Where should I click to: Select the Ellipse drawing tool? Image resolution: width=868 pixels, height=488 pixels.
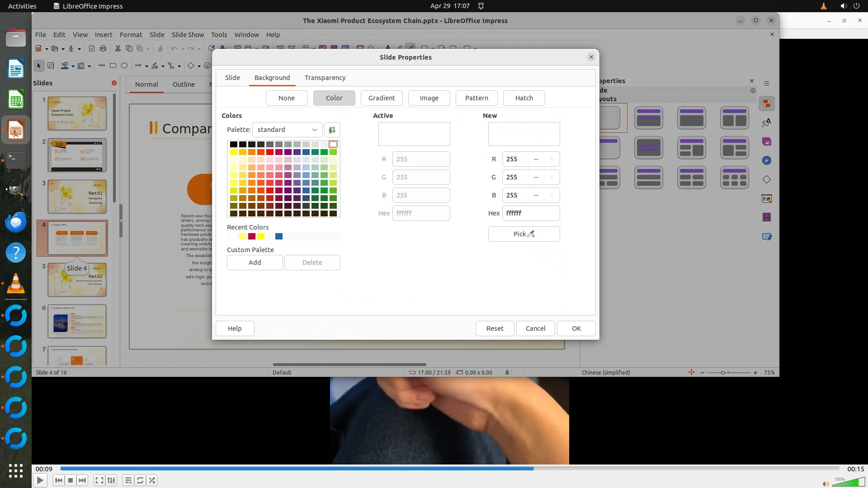tap(124, 66)
